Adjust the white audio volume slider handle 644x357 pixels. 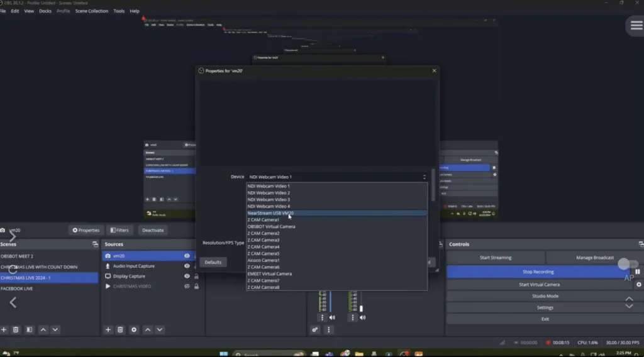pyautogui.click(x=362, y=309)
